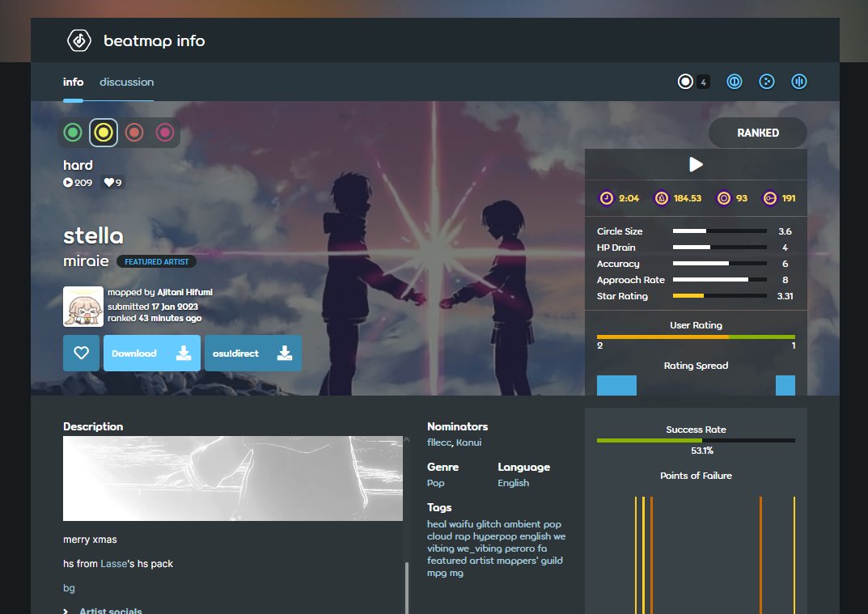The width and height of the screenshot is (868, 614).
Task: Open nominator Kanui profile
Action: [469, 443]
